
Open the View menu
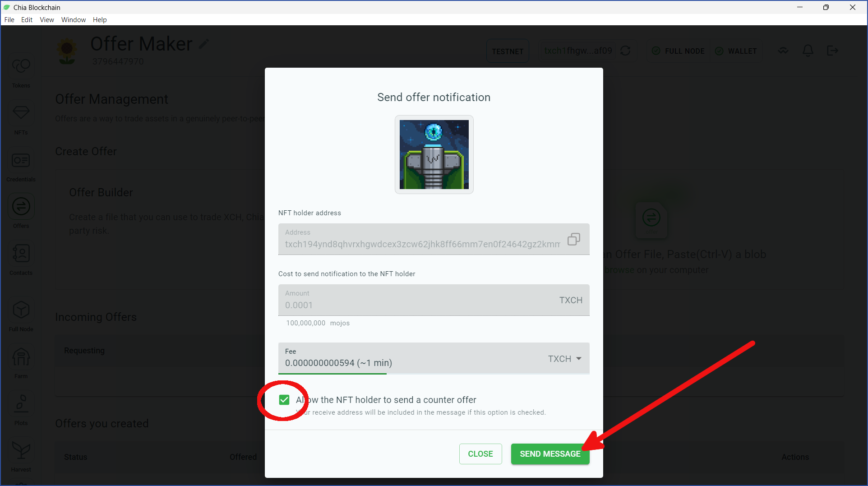point(47,20)
